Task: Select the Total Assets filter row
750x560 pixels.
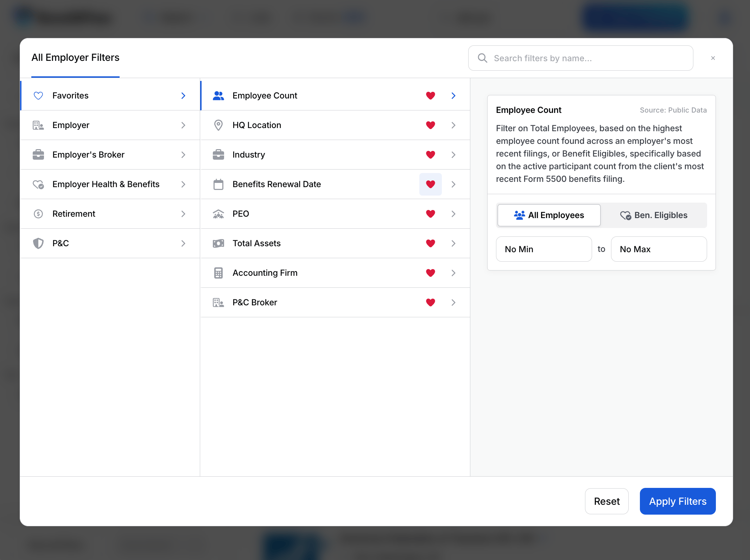Action: pyautogui.click(x=335, y=243)
